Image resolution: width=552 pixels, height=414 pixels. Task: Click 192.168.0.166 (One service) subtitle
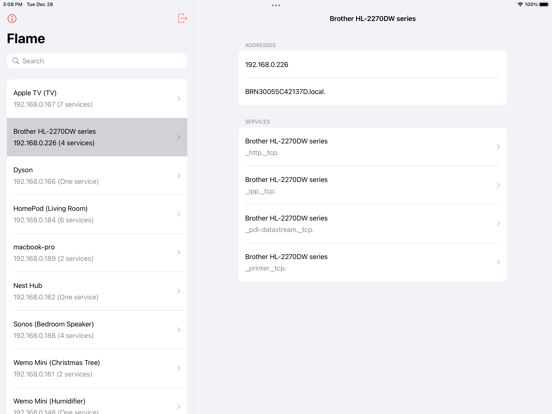[x=56, y=182]
